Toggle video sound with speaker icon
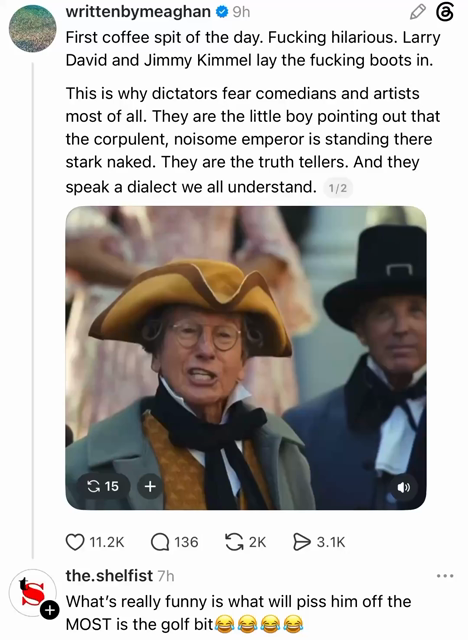 pyautogui.click(x=404, y=487)
